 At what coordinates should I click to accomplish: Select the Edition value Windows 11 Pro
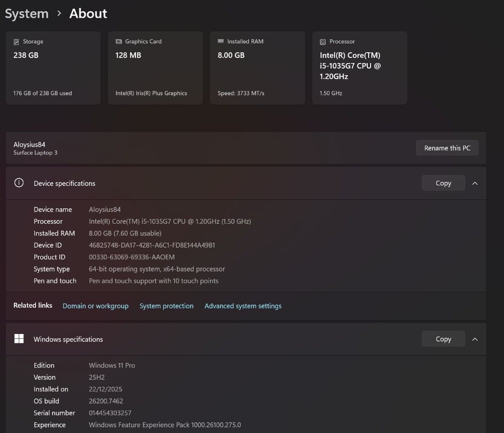coord(112,365)
